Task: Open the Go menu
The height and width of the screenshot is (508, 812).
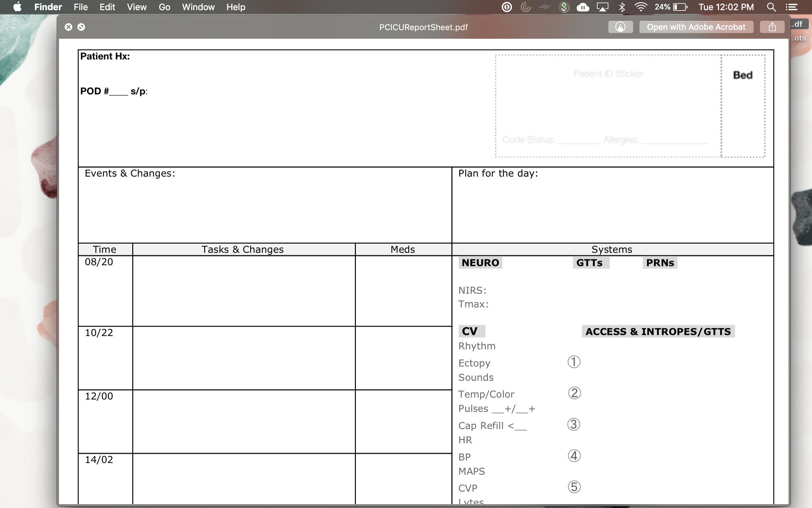Action: point(164,7)
